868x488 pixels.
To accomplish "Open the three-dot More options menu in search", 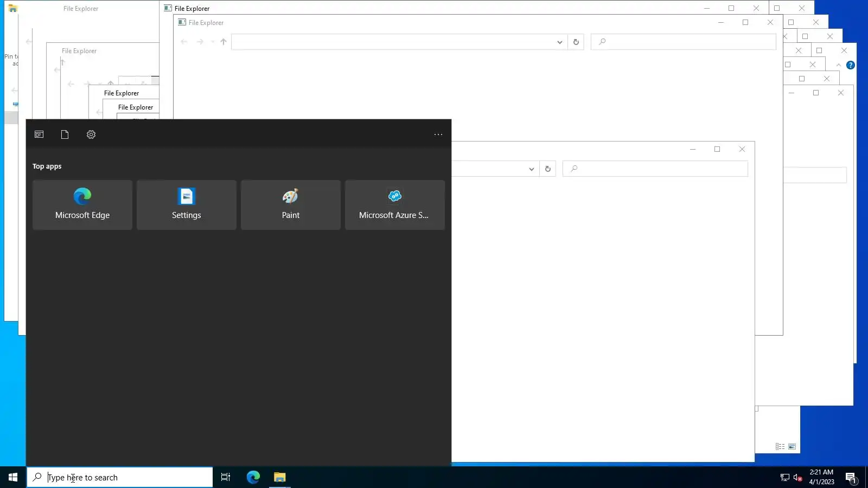I will tap(438, 134).
